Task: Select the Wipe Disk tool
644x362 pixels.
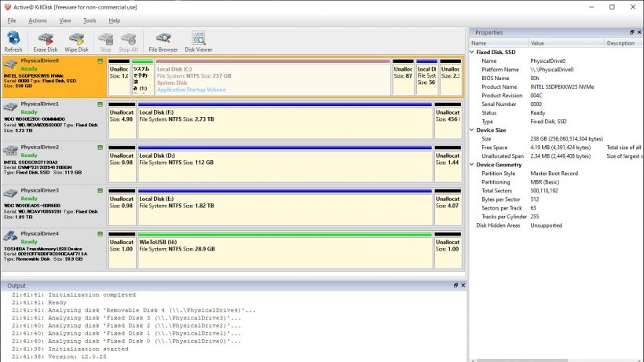Action: (x=76, y=42)
